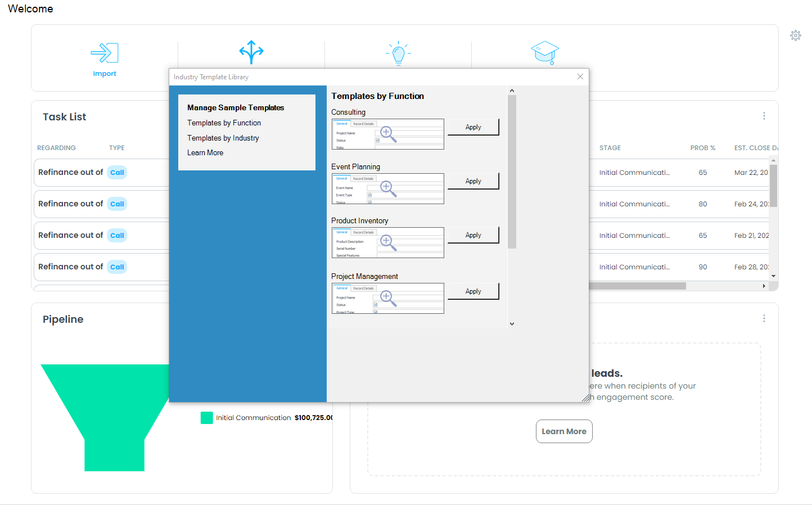Click the PROB % column header
The width and height of the screenshot is (812, 505).
tap(703, 148)
